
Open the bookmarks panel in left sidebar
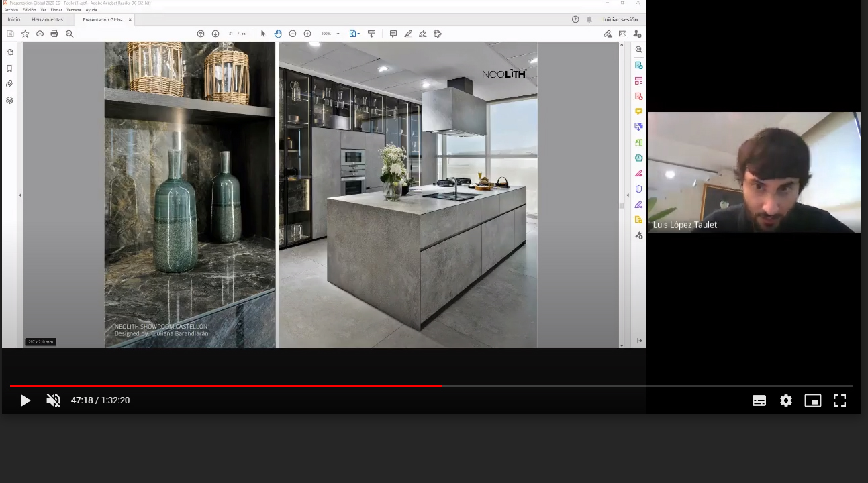(x=9, y=68)
